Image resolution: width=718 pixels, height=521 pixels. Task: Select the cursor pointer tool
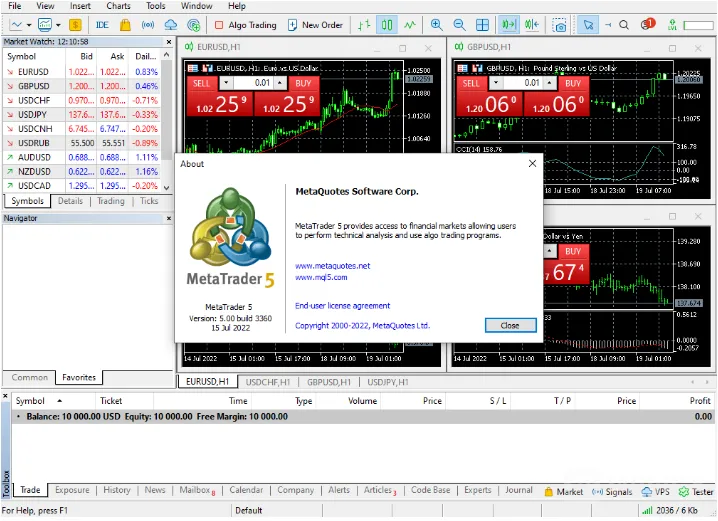tap(588, 25)
